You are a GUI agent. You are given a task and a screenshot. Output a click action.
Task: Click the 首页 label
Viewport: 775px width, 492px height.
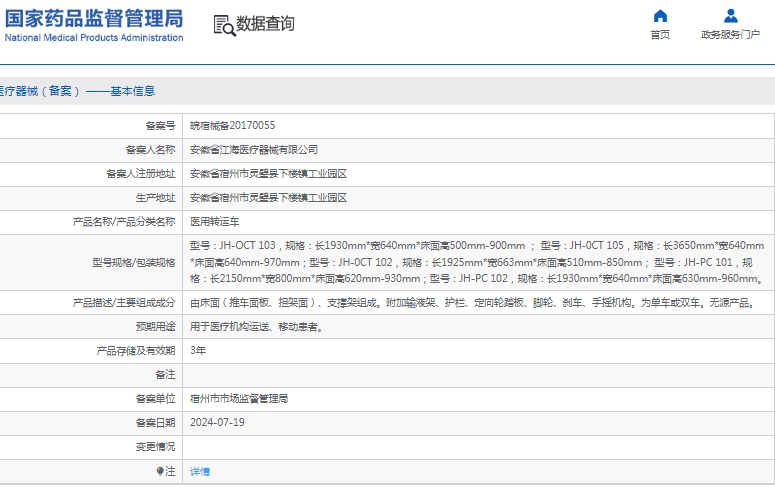click(x=660, y=35)
